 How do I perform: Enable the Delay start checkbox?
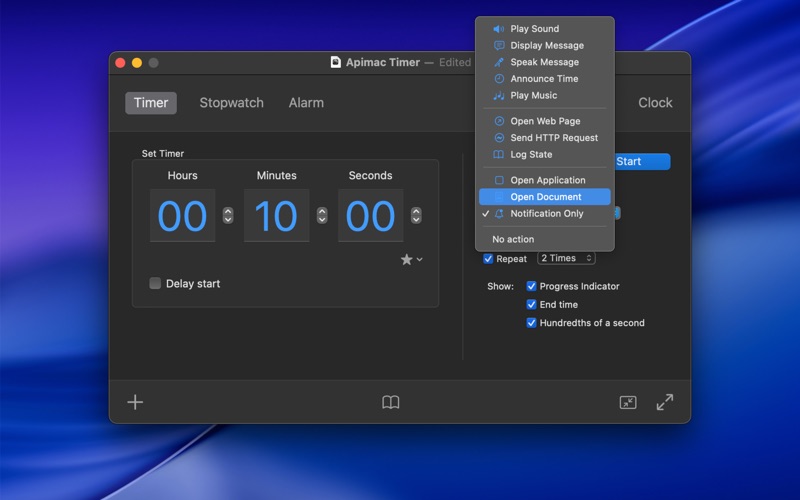tap(155, 284)
